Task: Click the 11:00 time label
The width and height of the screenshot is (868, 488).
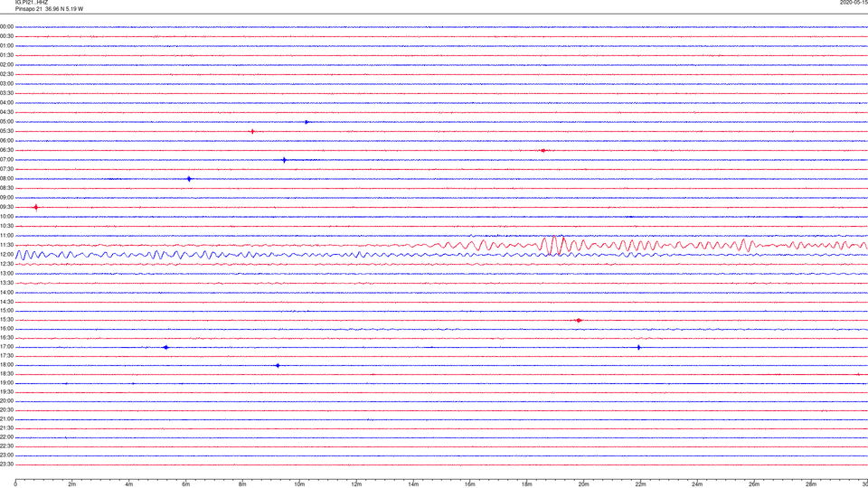Action: (6, 236)
